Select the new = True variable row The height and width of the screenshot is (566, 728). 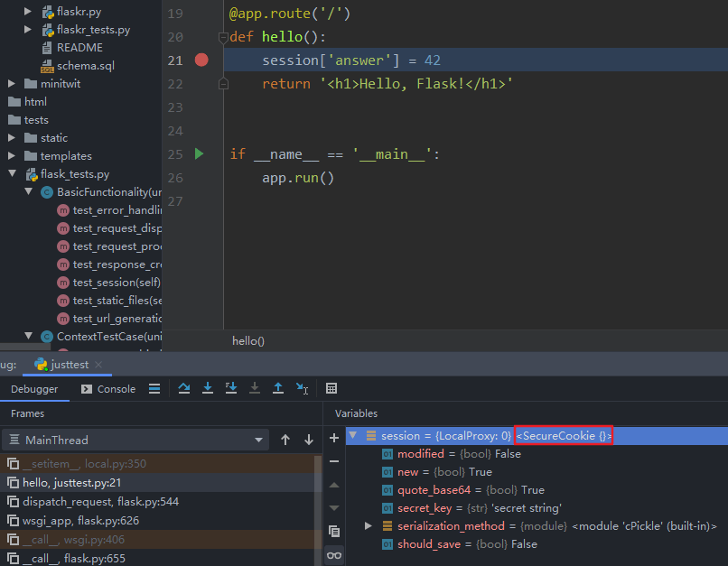click(x=537, y=472)
